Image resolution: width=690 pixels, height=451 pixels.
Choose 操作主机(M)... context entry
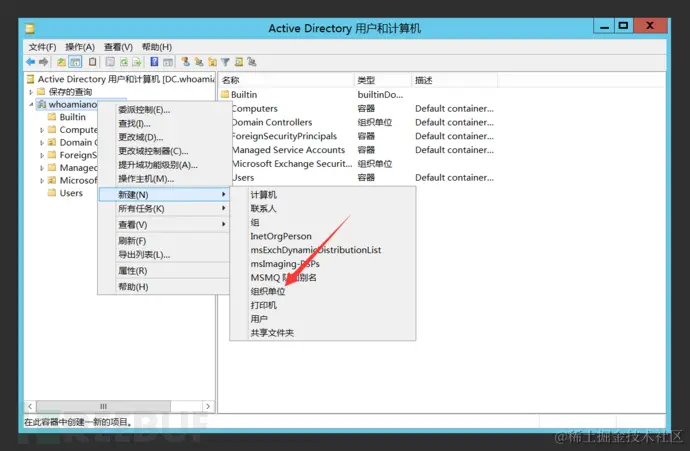pyautogui.click(x=163, y=179)
